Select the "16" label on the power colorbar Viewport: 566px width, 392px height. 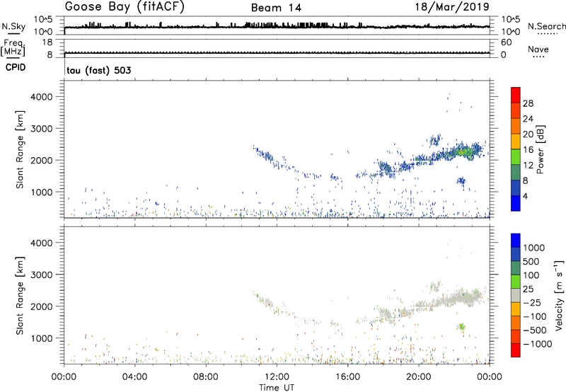[x=528, y=150]
